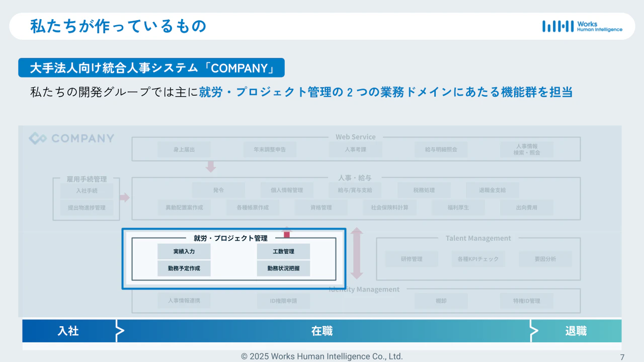Click the 給与/賞与支給 box

(x=355, y=190)
